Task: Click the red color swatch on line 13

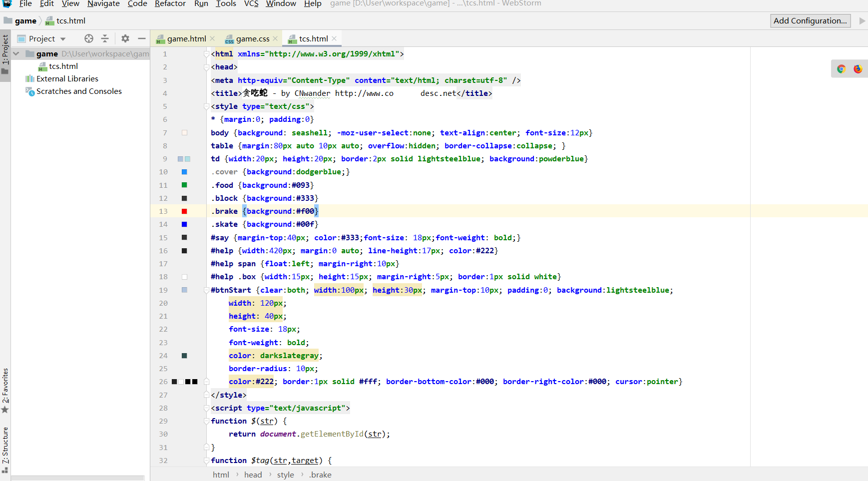Action: tap(184, 211)
